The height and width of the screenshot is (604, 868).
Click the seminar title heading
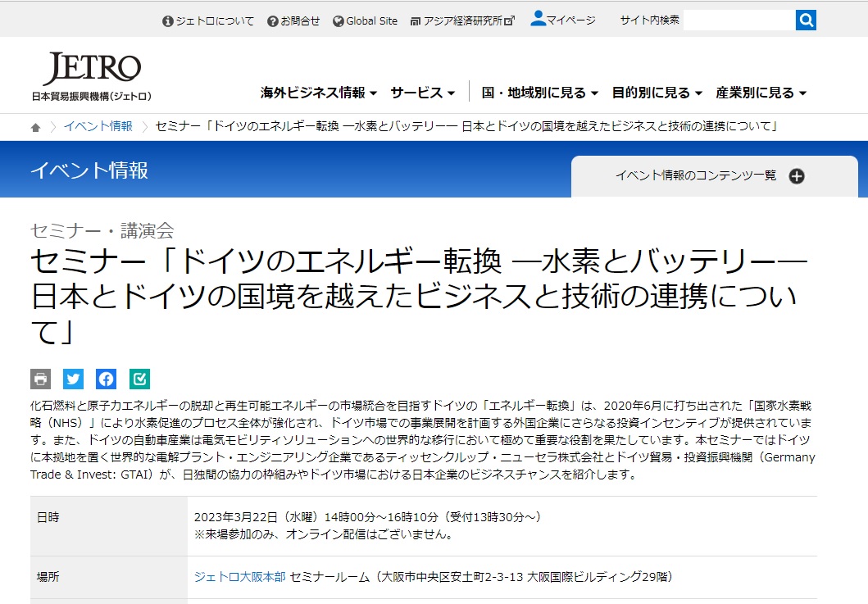pos(419,296)
